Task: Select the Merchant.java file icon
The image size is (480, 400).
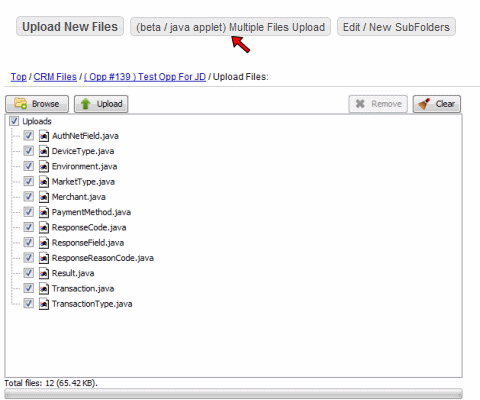Action: click(x=44, y=197)
